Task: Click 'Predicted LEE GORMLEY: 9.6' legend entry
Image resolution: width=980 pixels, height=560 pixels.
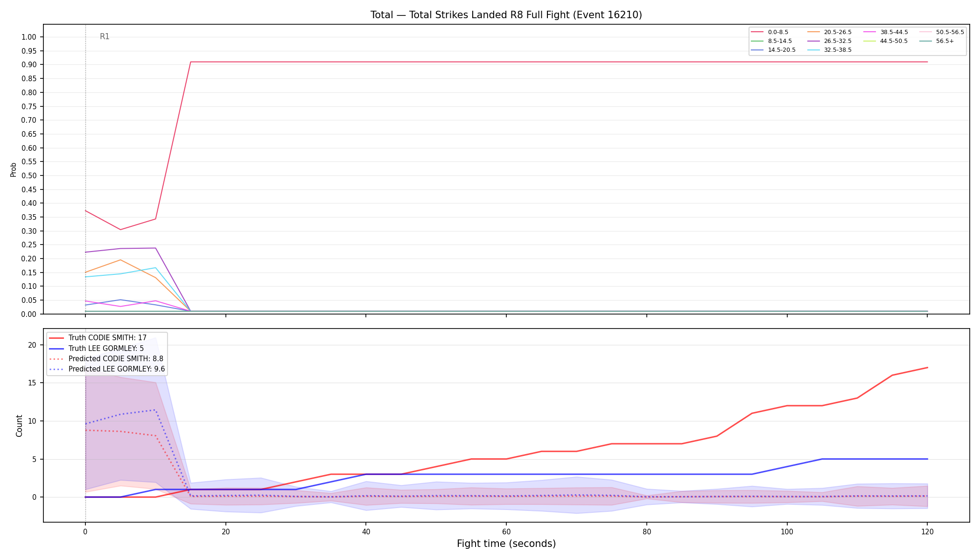Action: coord(107,369)
